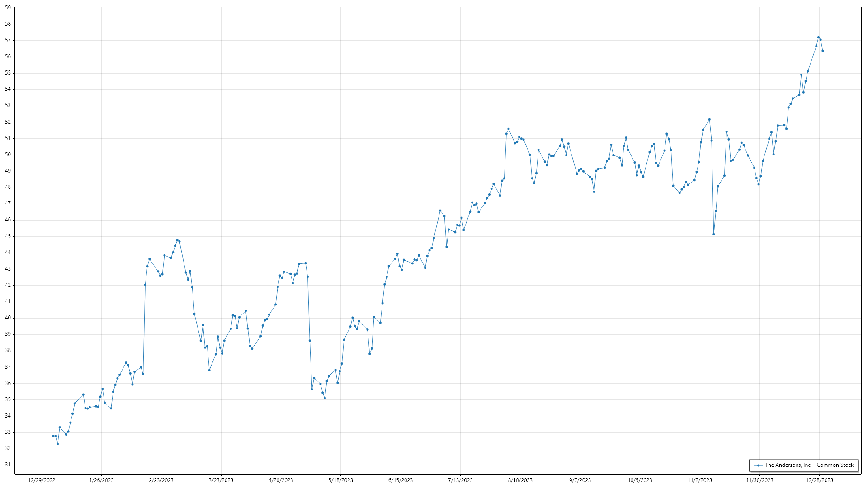Click 'The Andersons, Inc. - Common Stock' legend text

point(809,465)
